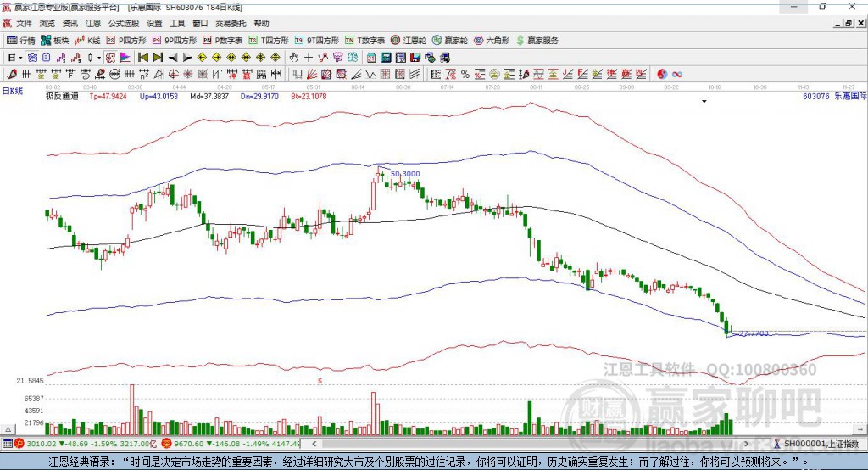Viewport: 868px width, 470px height.
Task: Click the Shenzhen index 9670.60 status value
Action: [189, 444]
